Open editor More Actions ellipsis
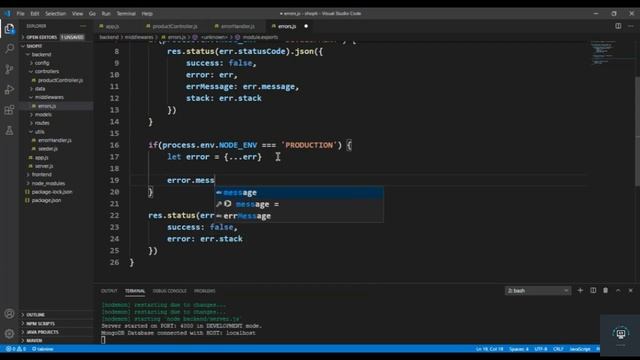Viewport: 640px width, 360px height. coord(631,26)
